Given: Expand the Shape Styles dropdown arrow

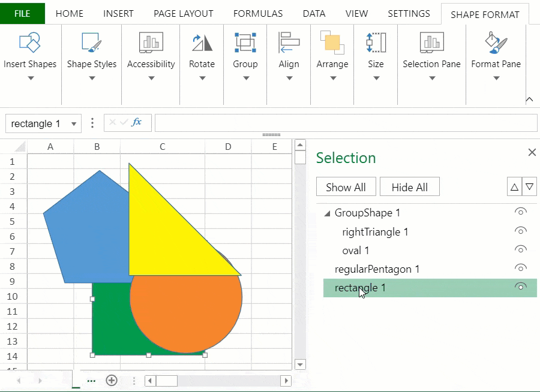Looking at the screenshot, I should tap(92, 78).
